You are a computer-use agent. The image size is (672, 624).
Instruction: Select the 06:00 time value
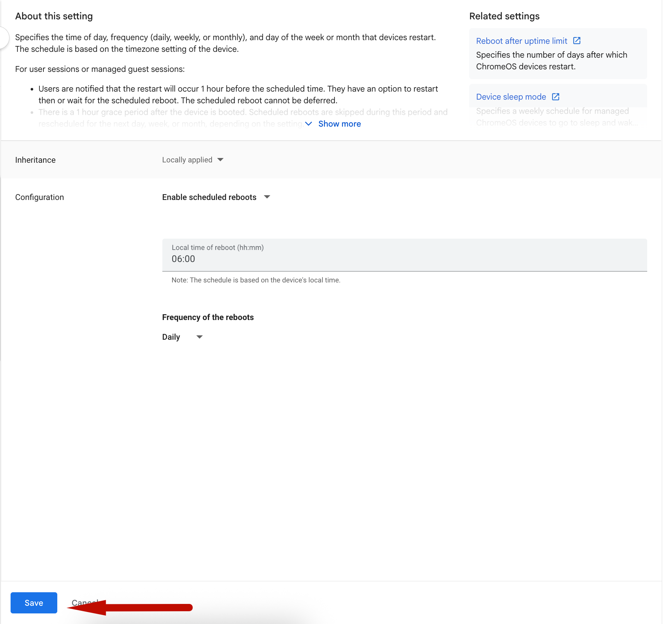pos(184,259)
